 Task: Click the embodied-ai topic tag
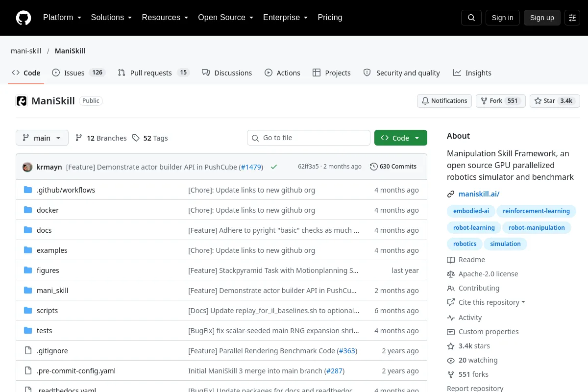(471, 211)
